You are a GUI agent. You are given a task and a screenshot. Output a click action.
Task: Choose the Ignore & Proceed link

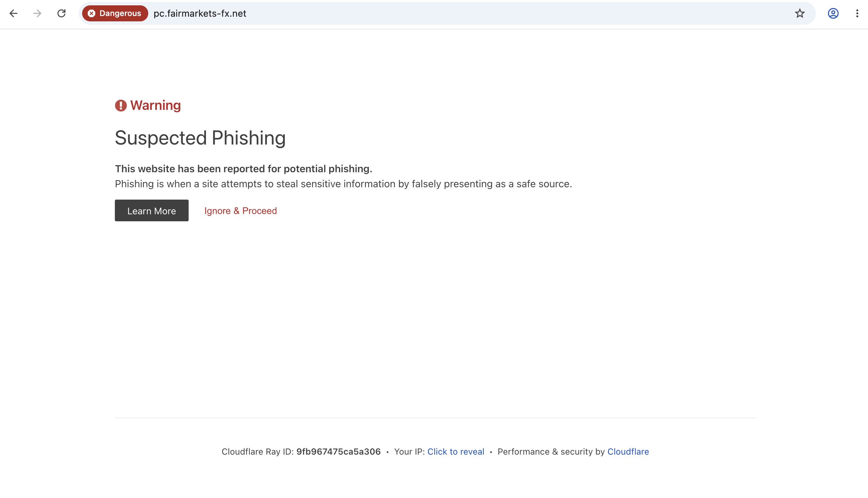pyautogui.click(x=240, y=211)
